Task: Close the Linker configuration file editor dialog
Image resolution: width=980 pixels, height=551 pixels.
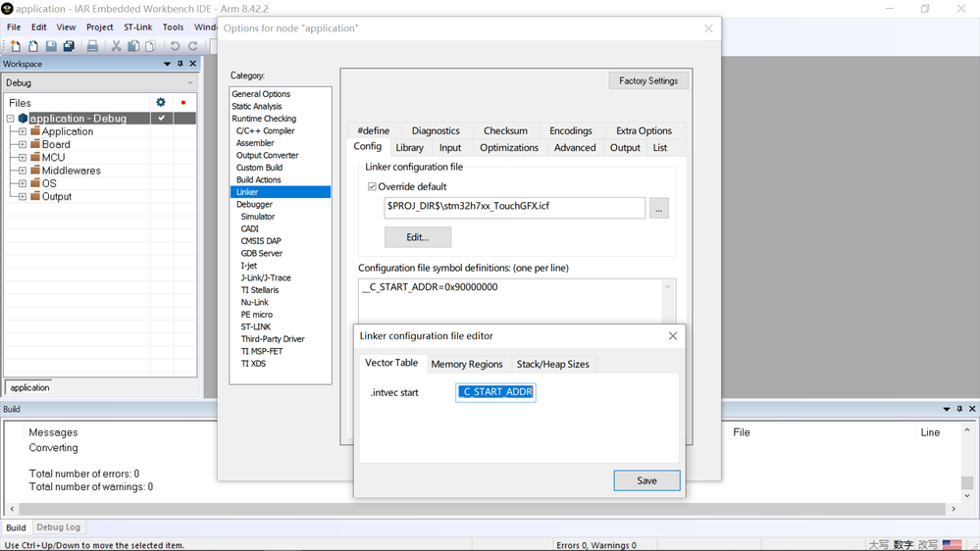Action: coord(673,336)
